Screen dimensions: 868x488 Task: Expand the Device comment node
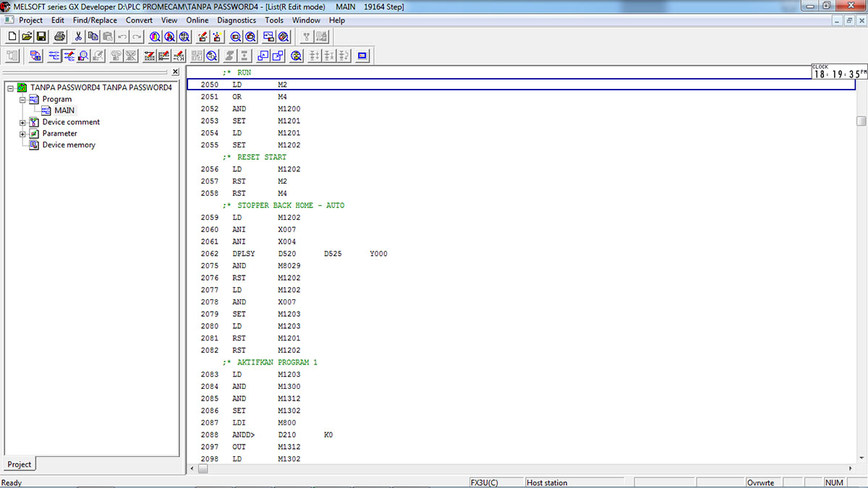22,122
